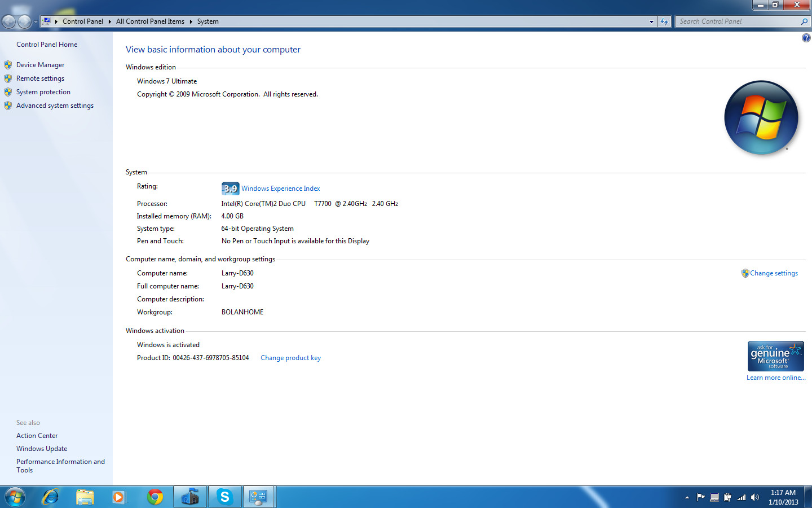Click the power plug tray icon

point(727,497)
